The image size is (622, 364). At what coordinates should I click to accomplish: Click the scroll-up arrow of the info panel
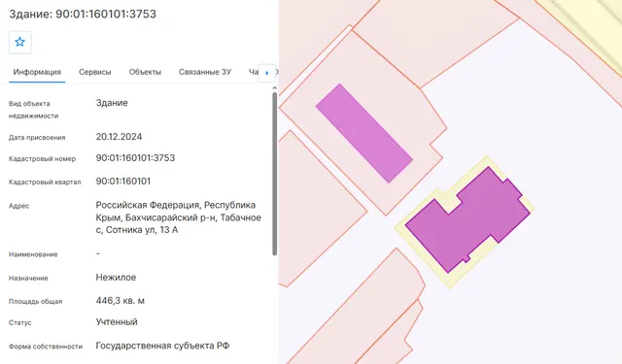point(274,88)
